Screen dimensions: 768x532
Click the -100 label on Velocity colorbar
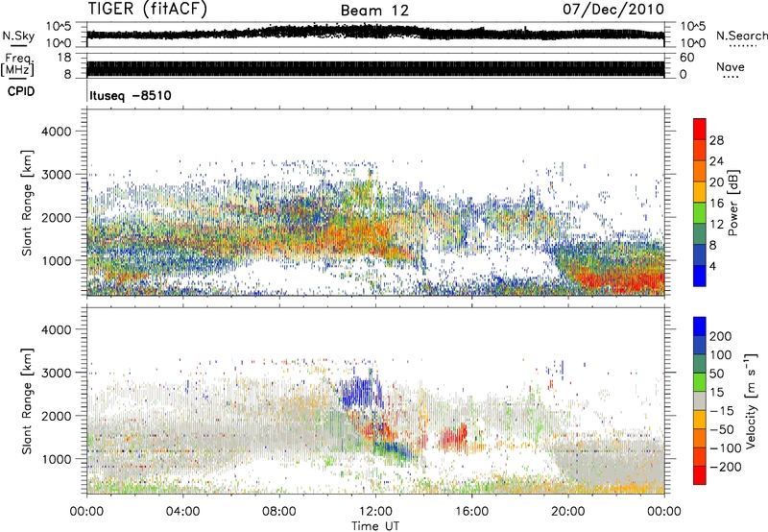click(x=725, y=448)
